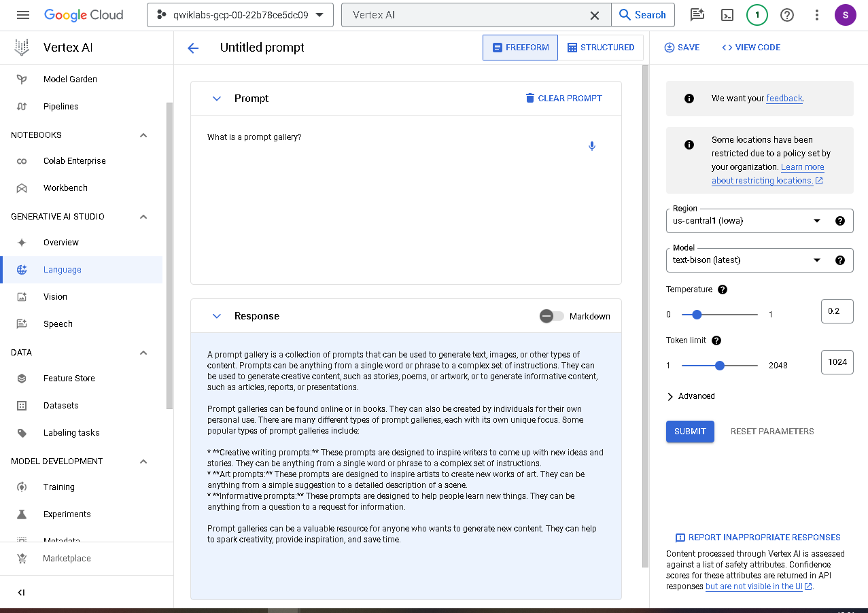Click the View Code button
Image resolution: width=868 pixels, height=613 pixels.
751,48
